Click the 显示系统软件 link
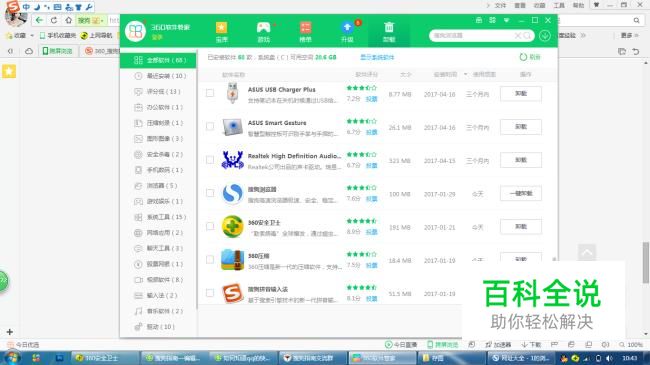 [x=377, y=57]
